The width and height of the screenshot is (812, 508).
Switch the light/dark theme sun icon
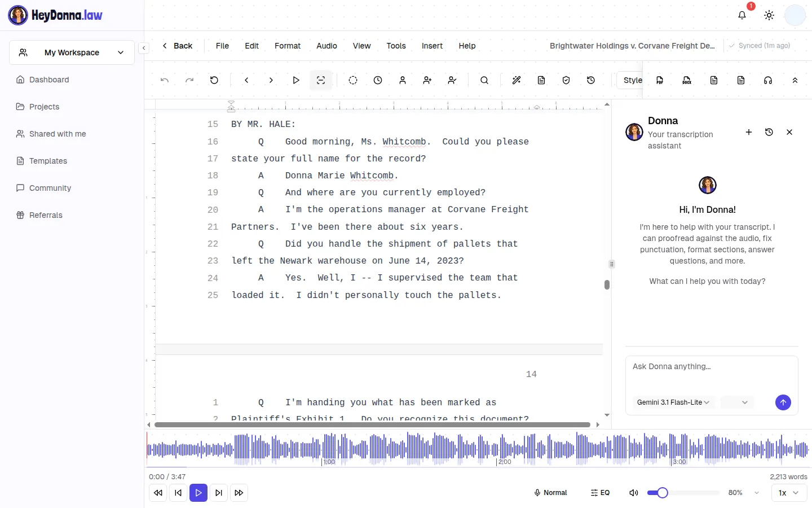[x=769, y=15]
